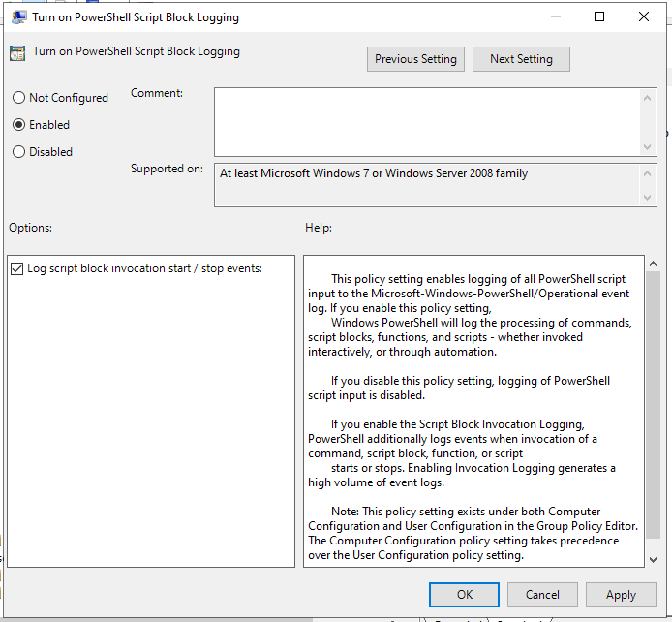Image resolution: width=672 pixels, height=622 pixels.
Task: Click inside the Comment text box
Action: pyautogui.click(x=426, y=120)
